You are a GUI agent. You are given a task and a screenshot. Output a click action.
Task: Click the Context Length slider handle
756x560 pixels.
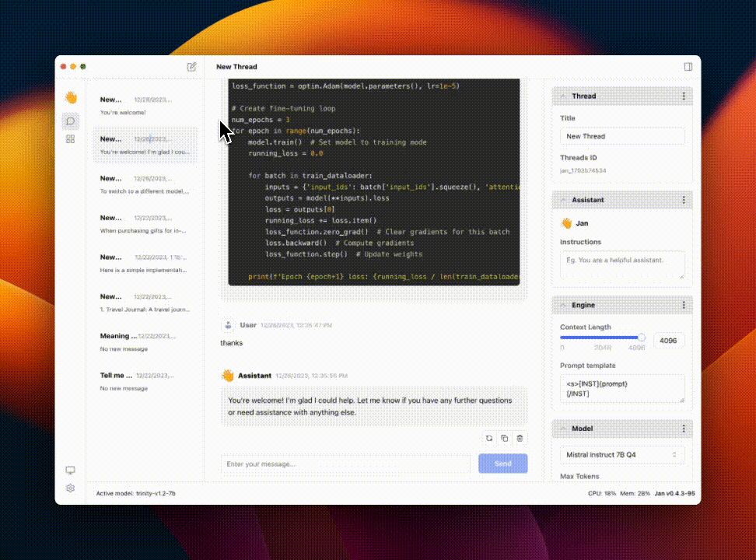[641, 338]
